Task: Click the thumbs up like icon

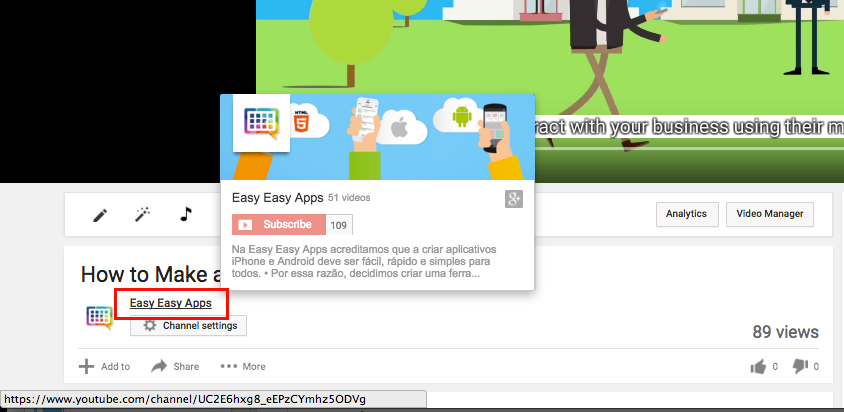Action: pyautogui.click(x=758, y=367)
